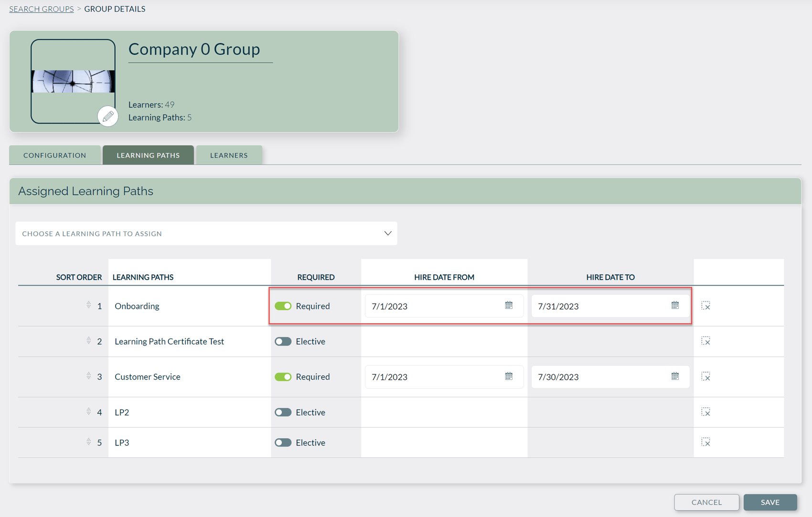Screen dimensions: 812x517
Task: Toggle Elective switch for LP2
Action: 283,412
